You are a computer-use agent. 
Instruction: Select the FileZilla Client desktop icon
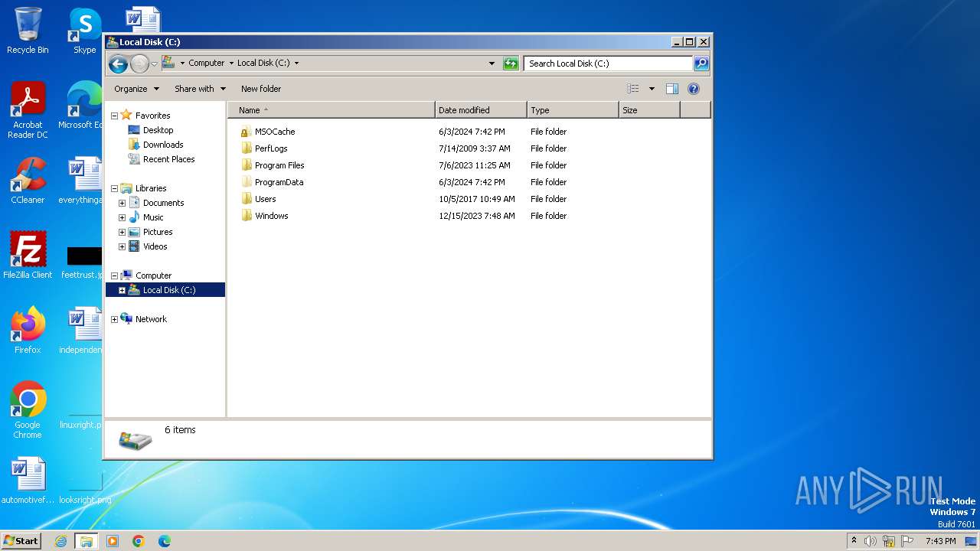point(28,255)
